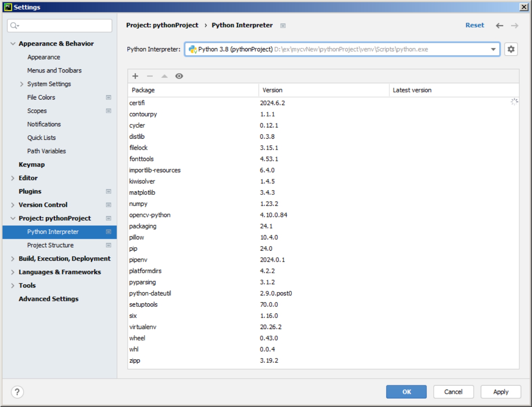The width and height of the screenshot is (532, 407).
Task: Click the project-level icon beside Python Interpreter breadcrumb
Action: coord(283,26)
